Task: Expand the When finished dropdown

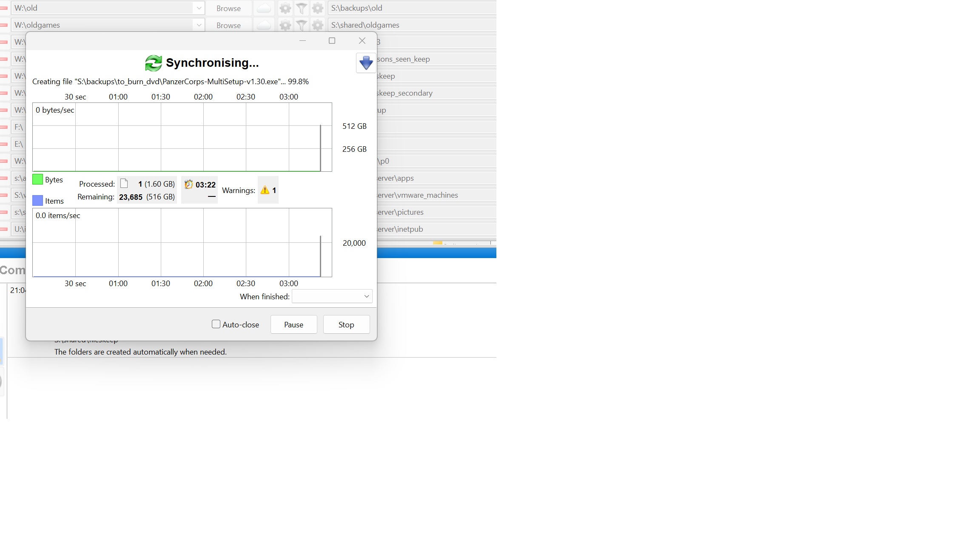Action: pos(367,297)
